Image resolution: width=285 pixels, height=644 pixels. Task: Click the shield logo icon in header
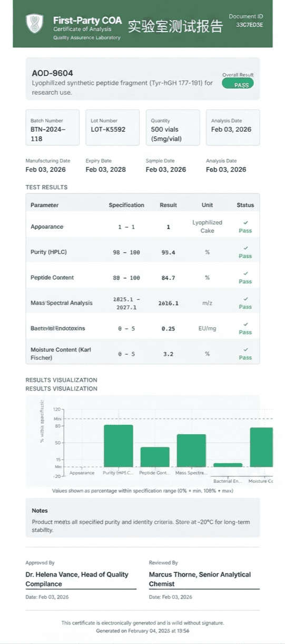[35, 24]
